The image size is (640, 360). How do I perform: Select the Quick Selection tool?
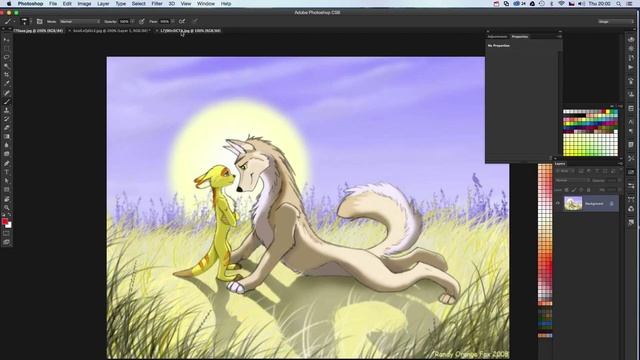click(x=6, y=66)
